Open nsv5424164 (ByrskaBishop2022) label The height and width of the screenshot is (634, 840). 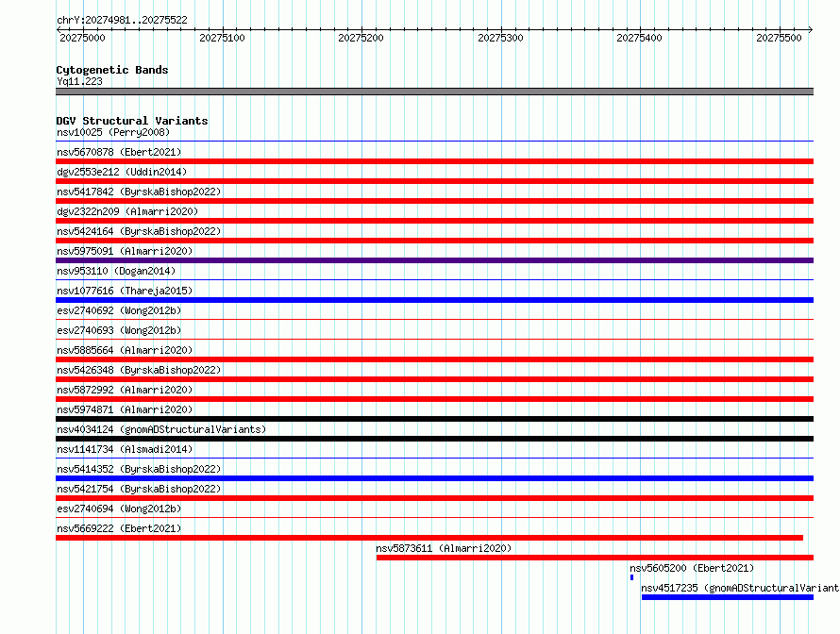(139, 231)
